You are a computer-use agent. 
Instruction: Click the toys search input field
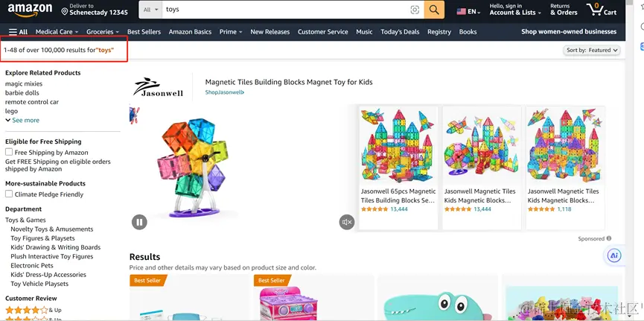click(283, 10)
